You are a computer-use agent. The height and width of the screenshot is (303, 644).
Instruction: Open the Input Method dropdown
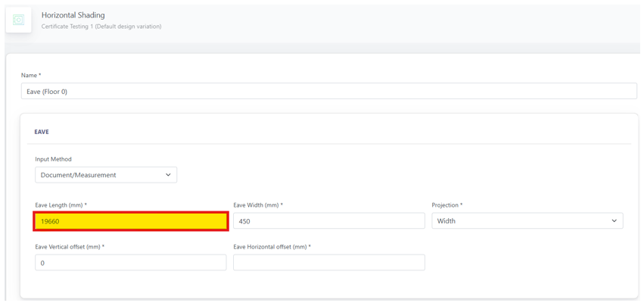[x=106, y=175]
